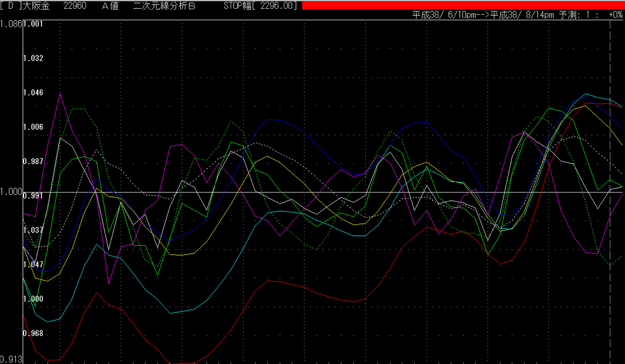
Task: Click the [ D ] daily period indicator
Action: click(x=11, y=5)
